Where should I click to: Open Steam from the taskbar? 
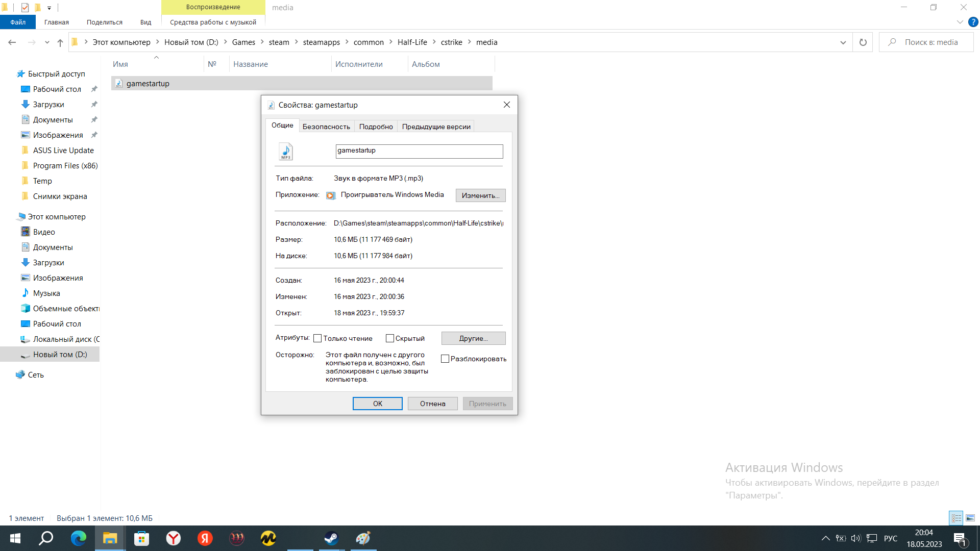tap(331, 538)
